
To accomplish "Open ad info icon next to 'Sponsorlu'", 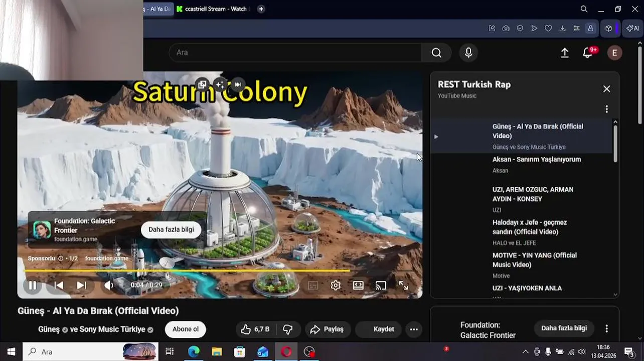I will pyautogui.click(x=61, y=258).
